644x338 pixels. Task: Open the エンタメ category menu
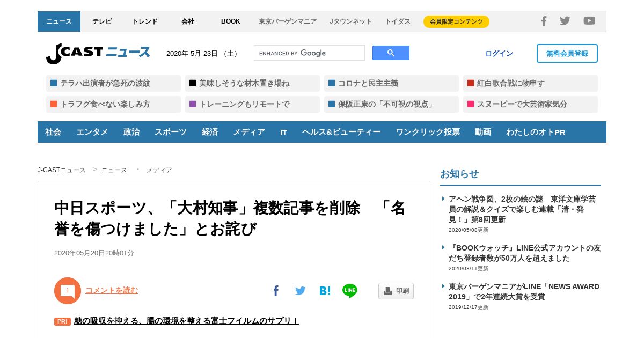(x=92, y=132)
